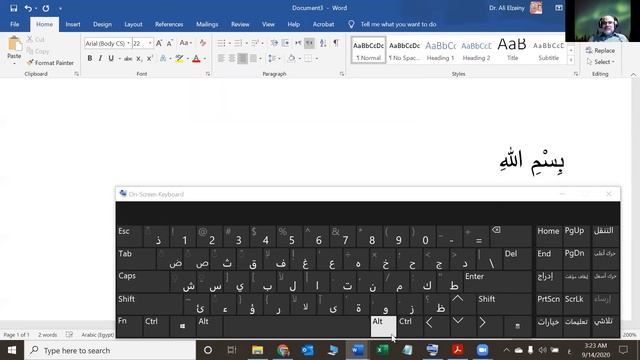Open Zoom from the taskbar
Viewport: 640px width, 360px height.
pos(482,350)
